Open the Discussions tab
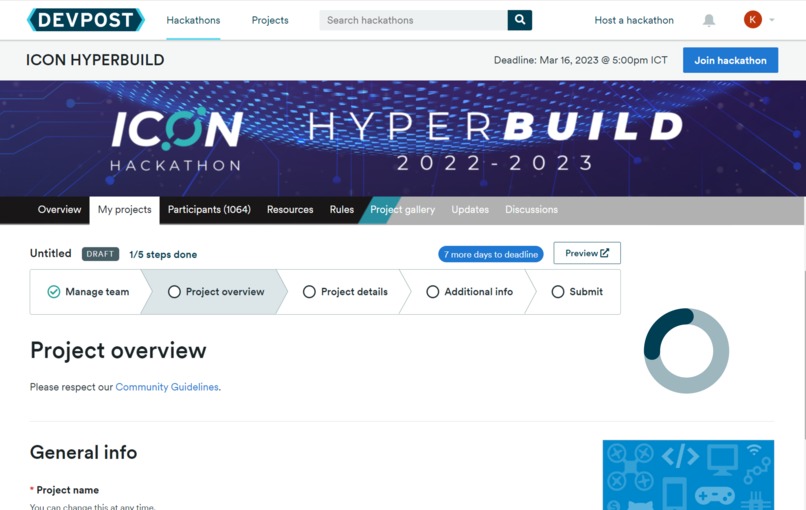This screenshot has height=510, width=806. coord(531,210)
